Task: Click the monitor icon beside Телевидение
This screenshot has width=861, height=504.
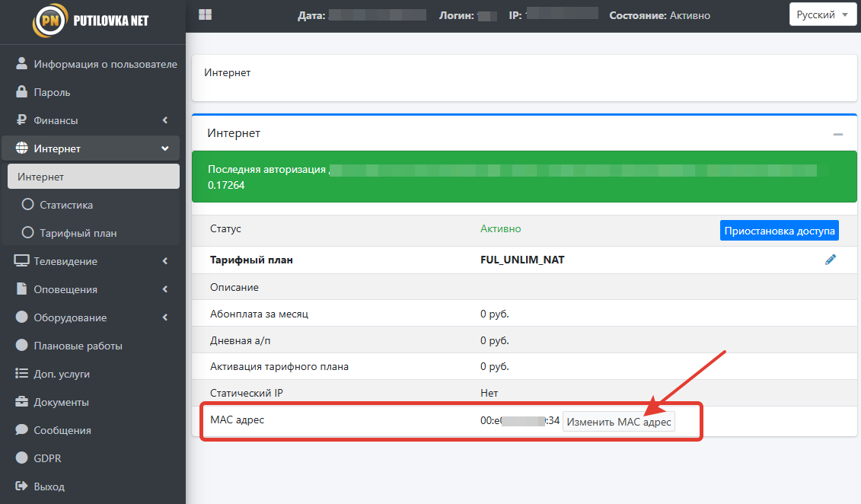Action: click(x=21, y=261)
